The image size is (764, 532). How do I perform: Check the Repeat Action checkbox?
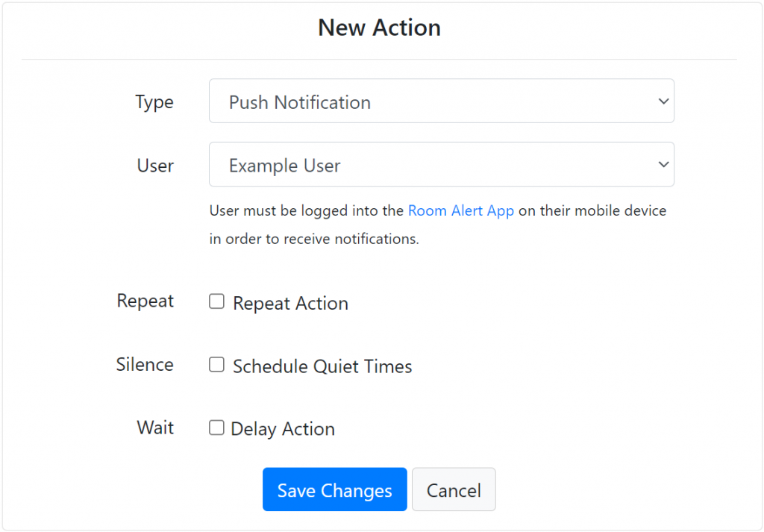[216, 301]
